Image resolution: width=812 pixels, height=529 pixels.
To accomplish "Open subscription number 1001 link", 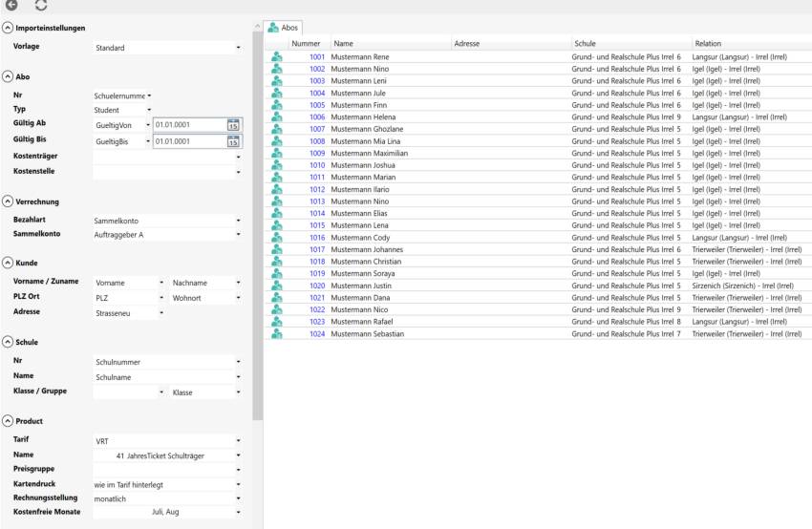I will click(x=317, y=57).
